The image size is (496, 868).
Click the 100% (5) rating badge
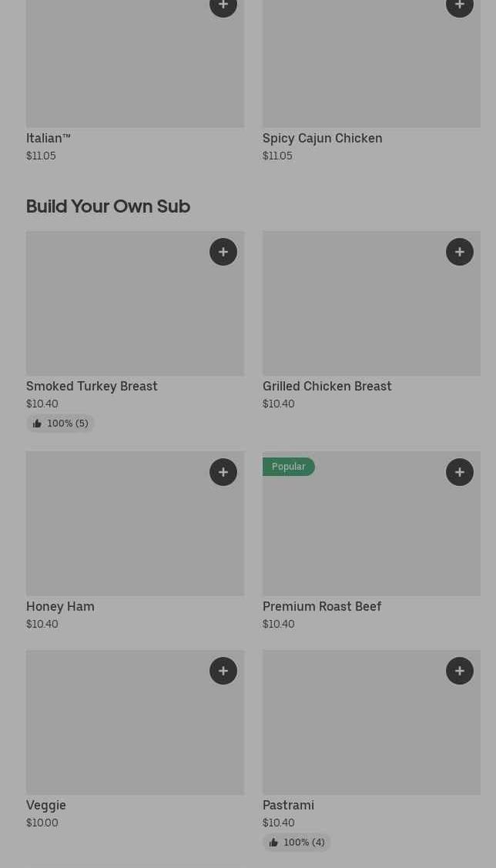tap(60, 424)
